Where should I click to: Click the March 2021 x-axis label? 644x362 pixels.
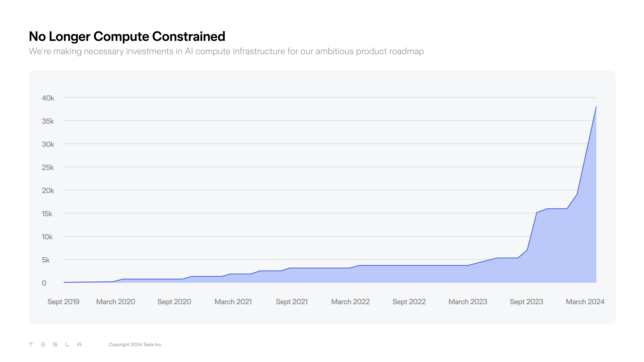click(233, 302)
